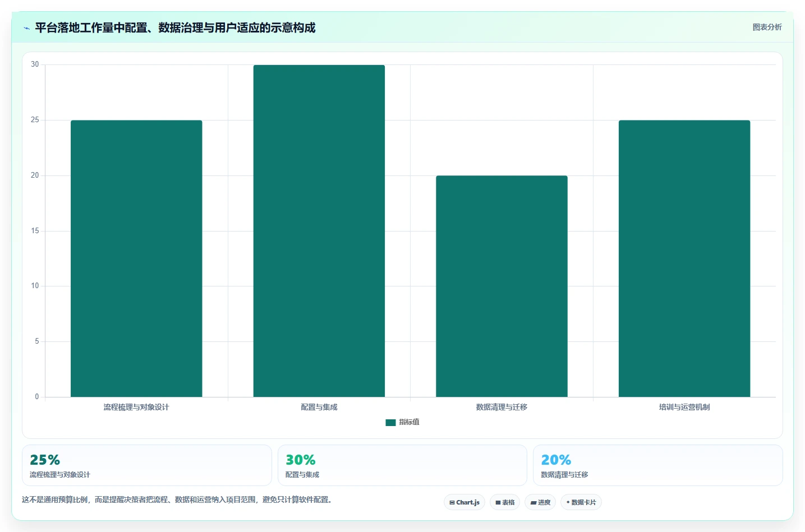The height and width of the screenshot is (532, 805).
Task: Click the 培训与运营机制 bar in chart
Action: tap(684, 258)
